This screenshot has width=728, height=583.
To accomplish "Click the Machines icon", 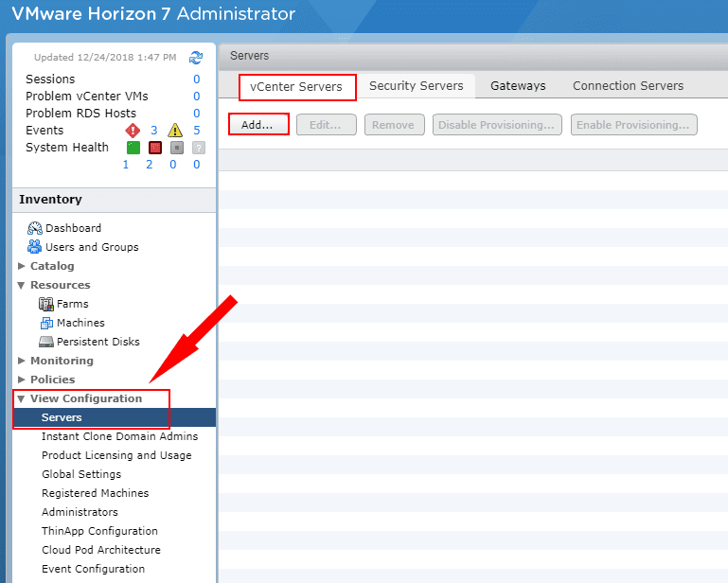I will pyautogui.click(x=47, y=323).
